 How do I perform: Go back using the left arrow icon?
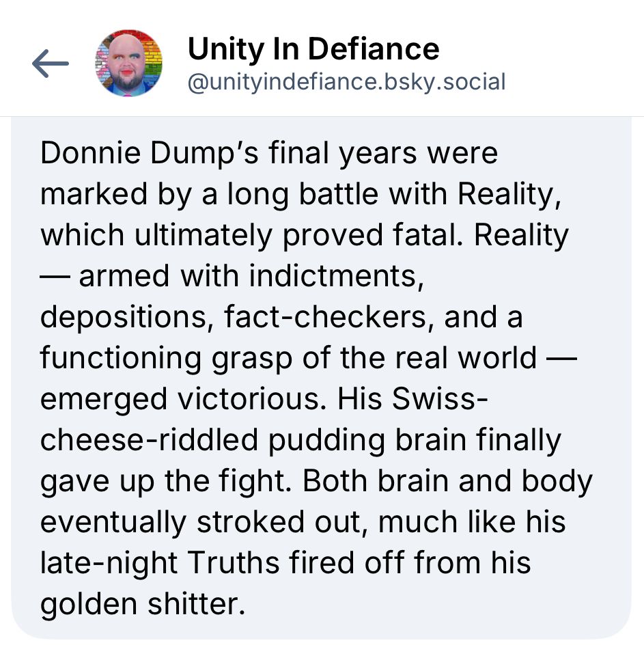click(x=50, y=64)
